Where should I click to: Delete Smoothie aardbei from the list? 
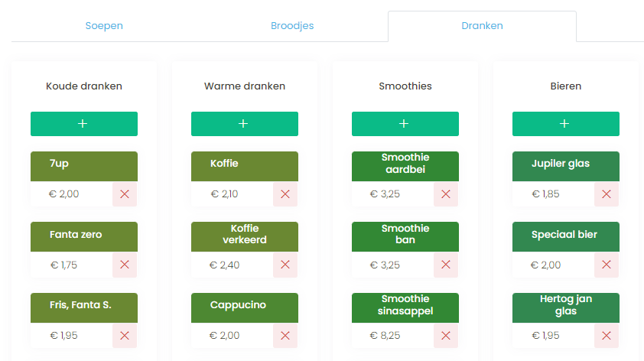[x=446, y=194]
